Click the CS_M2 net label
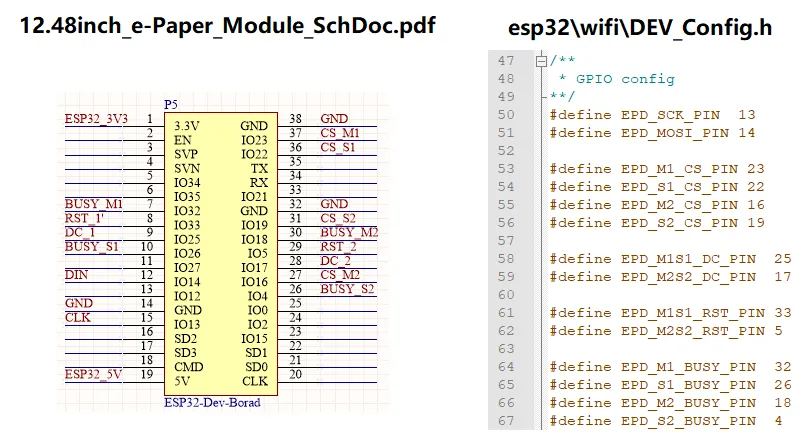 [340, 275]
